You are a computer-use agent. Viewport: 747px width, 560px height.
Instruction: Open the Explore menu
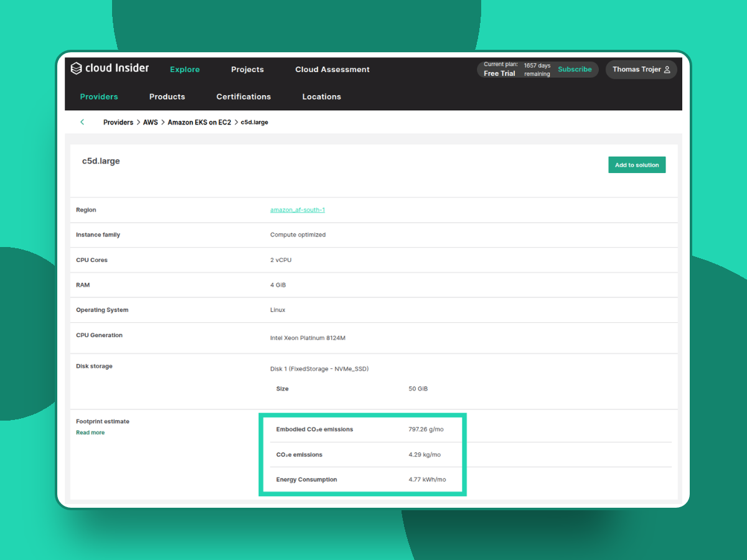tap(185, 70)
